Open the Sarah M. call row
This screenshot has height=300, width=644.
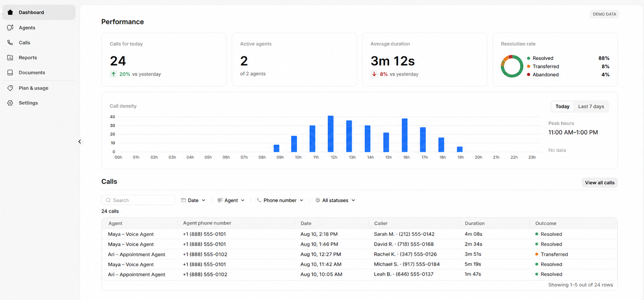click(359, 234)
